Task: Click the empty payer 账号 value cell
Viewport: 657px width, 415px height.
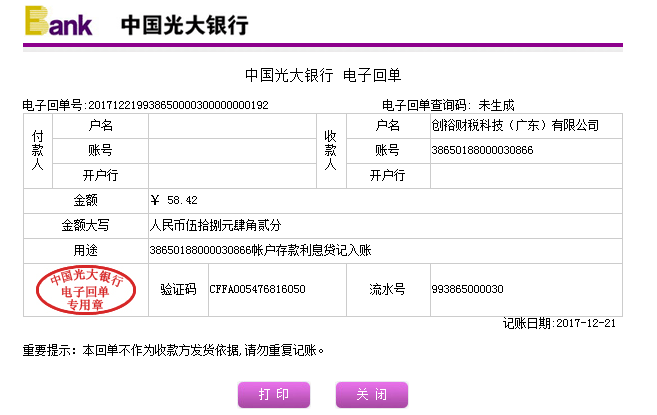Action: (233, 151)
